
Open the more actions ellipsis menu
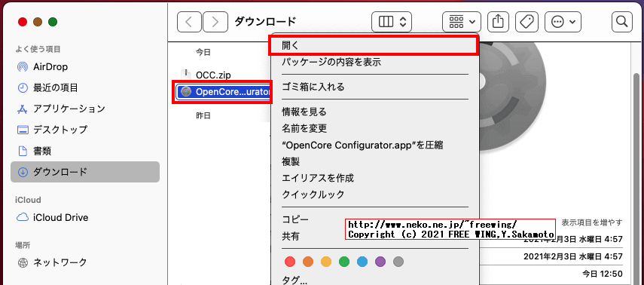[x=563, y=22]
